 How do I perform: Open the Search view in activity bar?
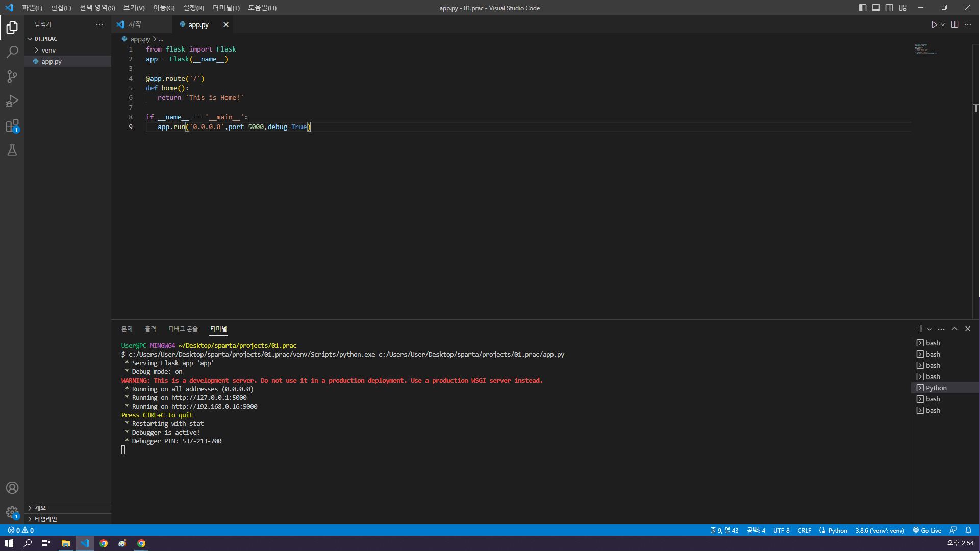(x=12, y=52)
